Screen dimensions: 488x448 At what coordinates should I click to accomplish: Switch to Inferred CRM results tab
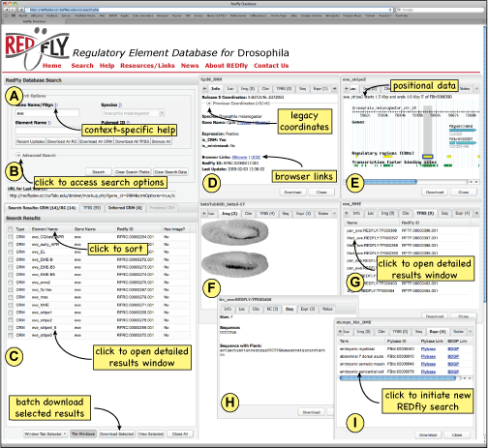[x=125, y=208]
